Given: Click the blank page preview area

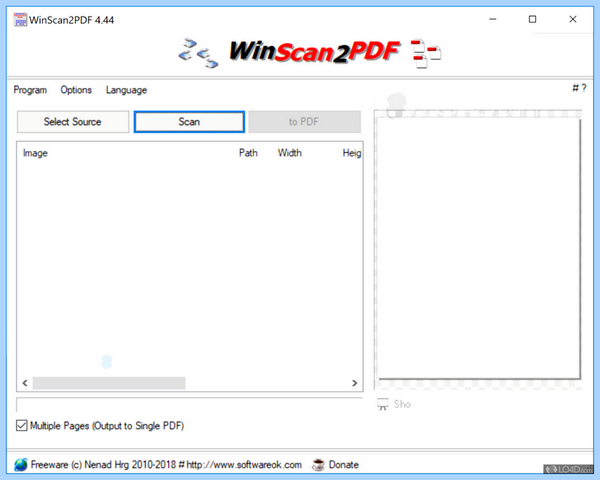Looking at the screenshot, I should click(478, 248).
